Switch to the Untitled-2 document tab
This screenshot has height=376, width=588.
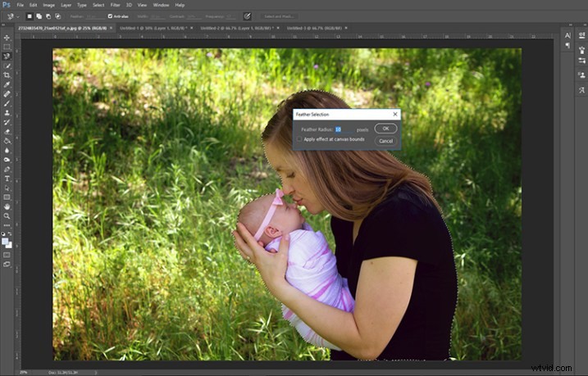[236, 28]
